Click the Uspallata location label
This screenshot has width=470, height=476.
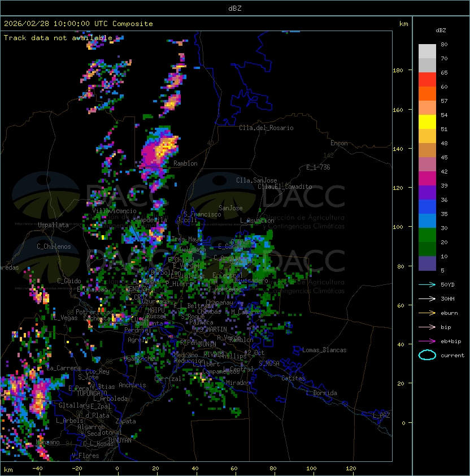point(53,225)
